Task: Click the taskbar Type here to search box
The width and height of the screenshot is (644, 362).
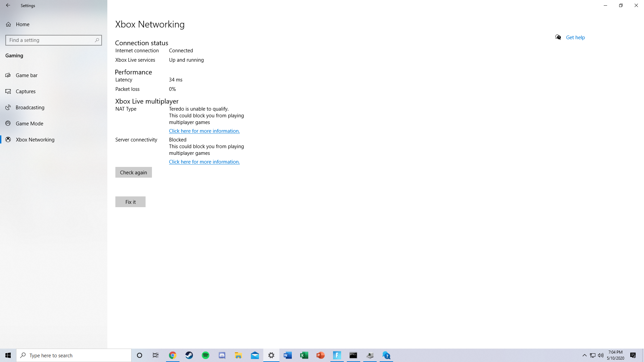Action: [x=74, y=355]
